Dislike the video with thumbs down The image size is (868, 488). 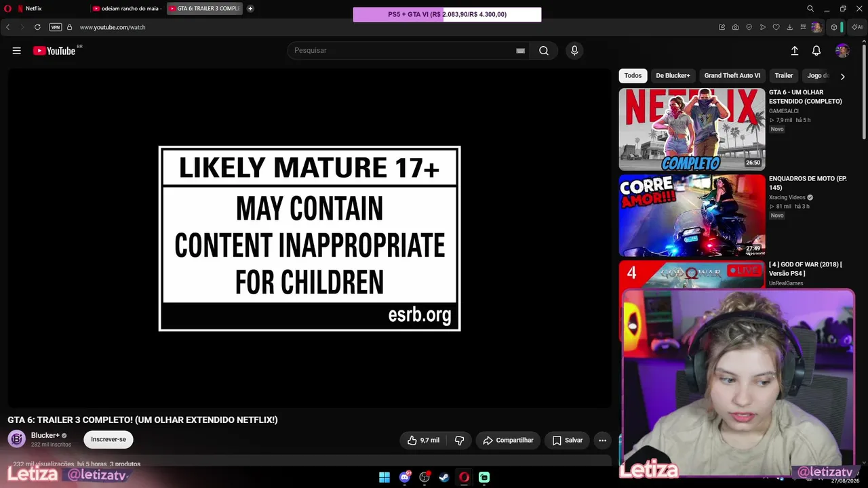pyautogui.click(x=459, y=441)
